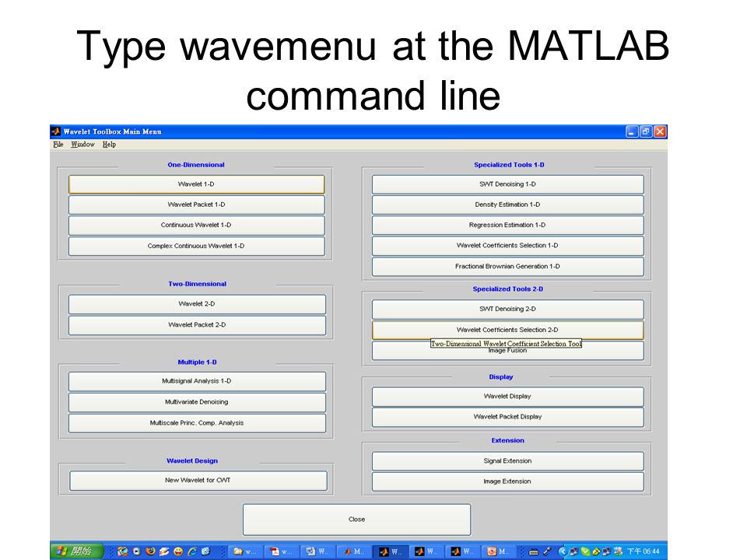Open Regression Estimation 1-D

click(x=508, y=226)
